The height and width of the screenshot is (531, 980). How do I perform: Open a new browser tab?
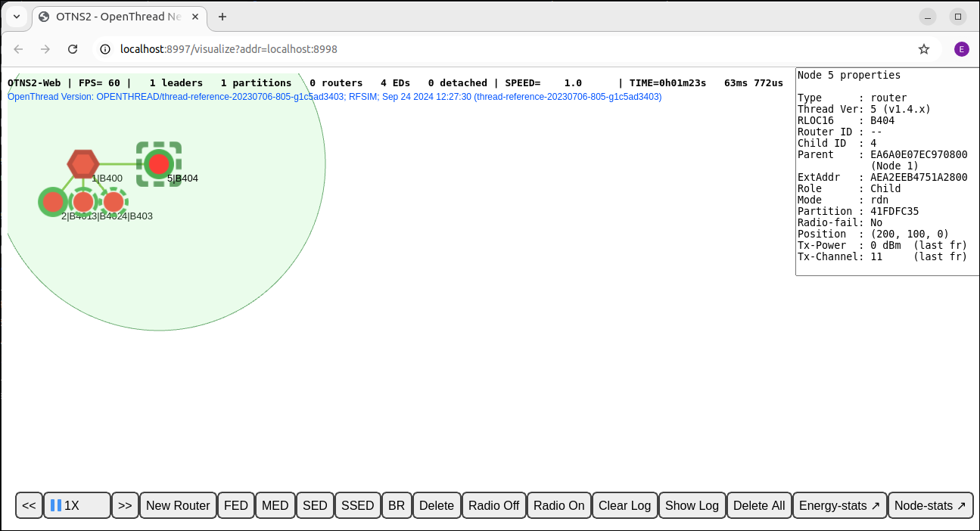click(x=222, y=17)
